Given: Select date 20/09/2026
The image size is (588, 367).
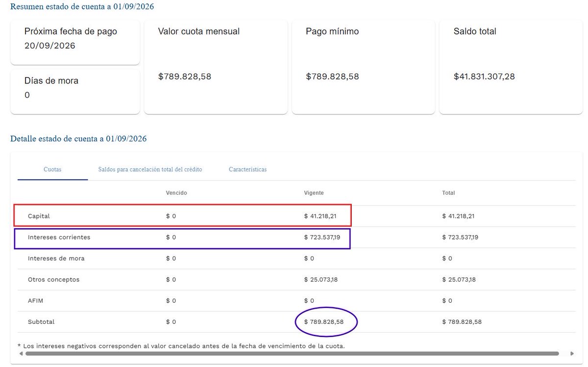Looking at the screenshot, I should pos(49,46).
